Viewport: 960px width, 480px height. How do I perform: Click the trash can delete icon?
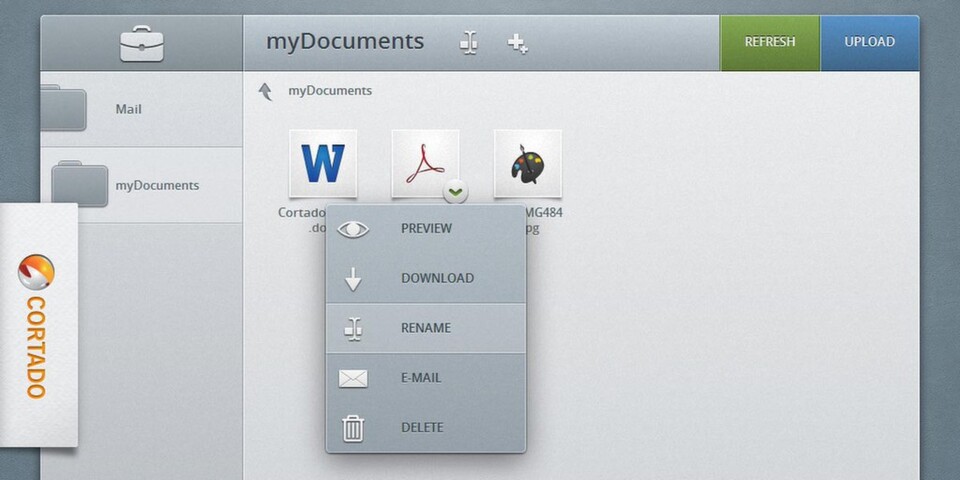[x=353, y=428]
